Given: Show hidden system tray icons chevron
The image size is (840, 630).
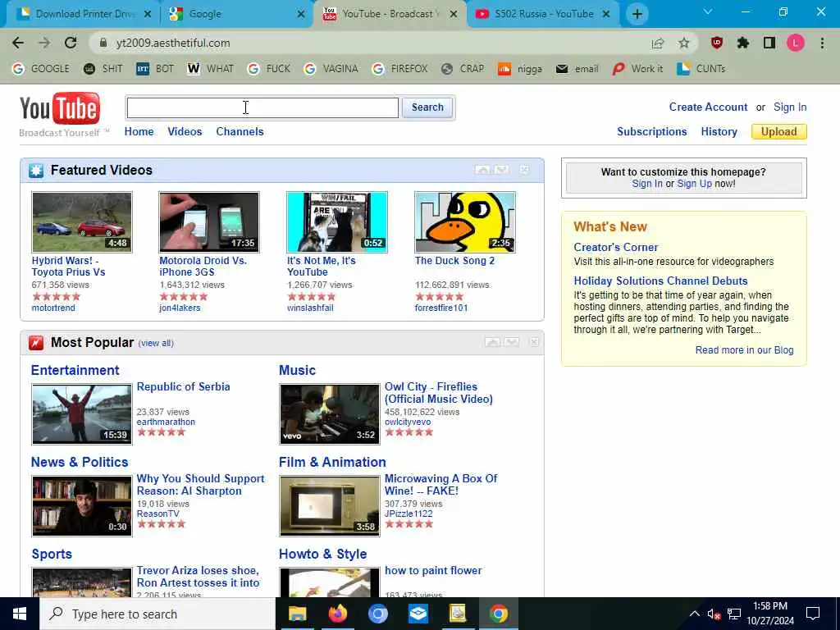Looking at the screenshot, I should point(694,614).
